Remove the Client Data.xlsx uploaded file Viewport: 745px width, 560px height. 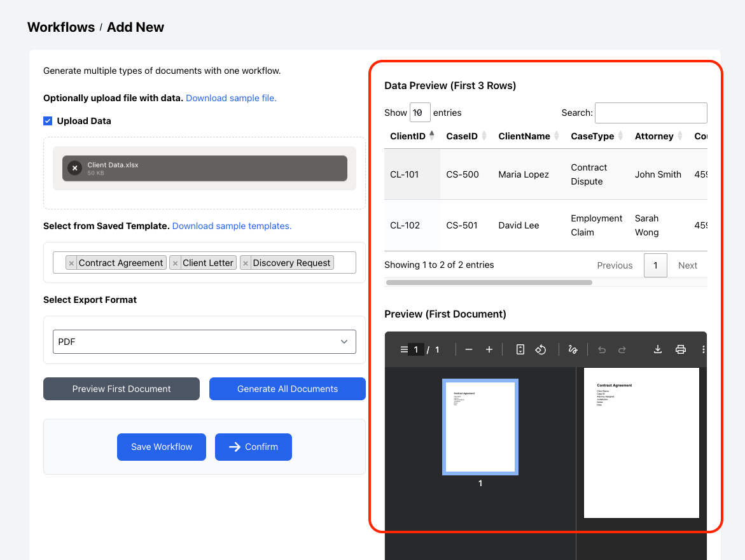(x=74, y=168)
